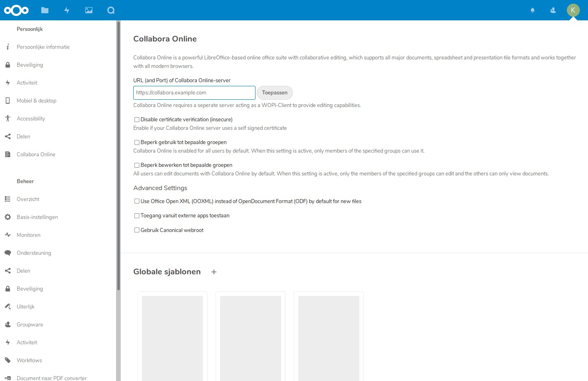Select the second global template thumbnail
Screen dimensions: 588x381
251,336
